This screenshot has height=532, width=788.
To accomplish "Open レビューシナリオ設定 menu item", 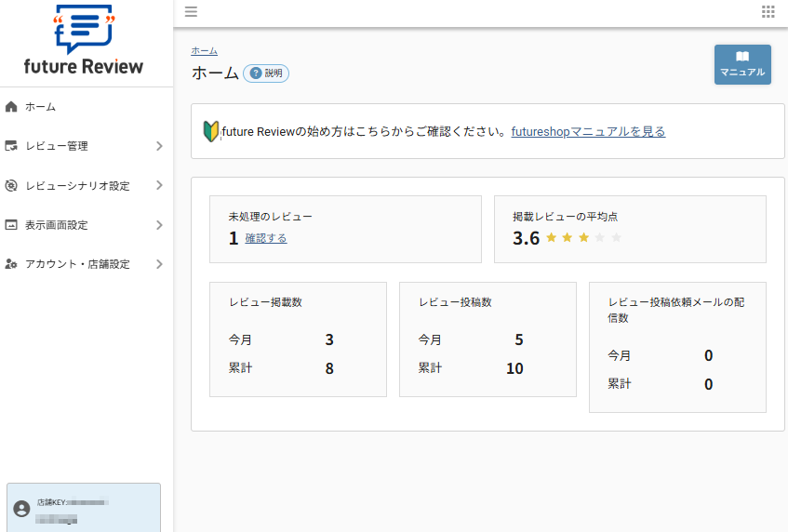I will coord(87,185).
